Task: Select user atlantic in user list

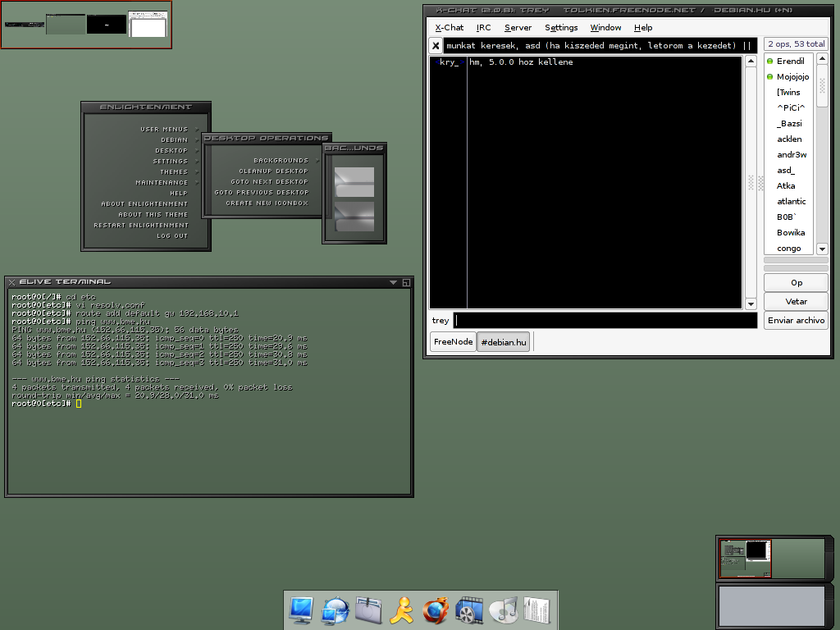Action: [x=792, y=202]
